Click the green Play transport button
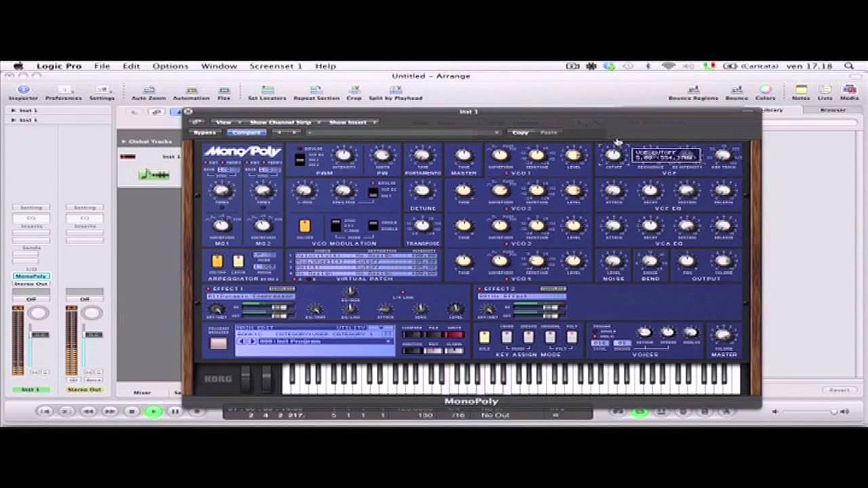The height and width of the screenshot is (488, 868). click(153, 411)
